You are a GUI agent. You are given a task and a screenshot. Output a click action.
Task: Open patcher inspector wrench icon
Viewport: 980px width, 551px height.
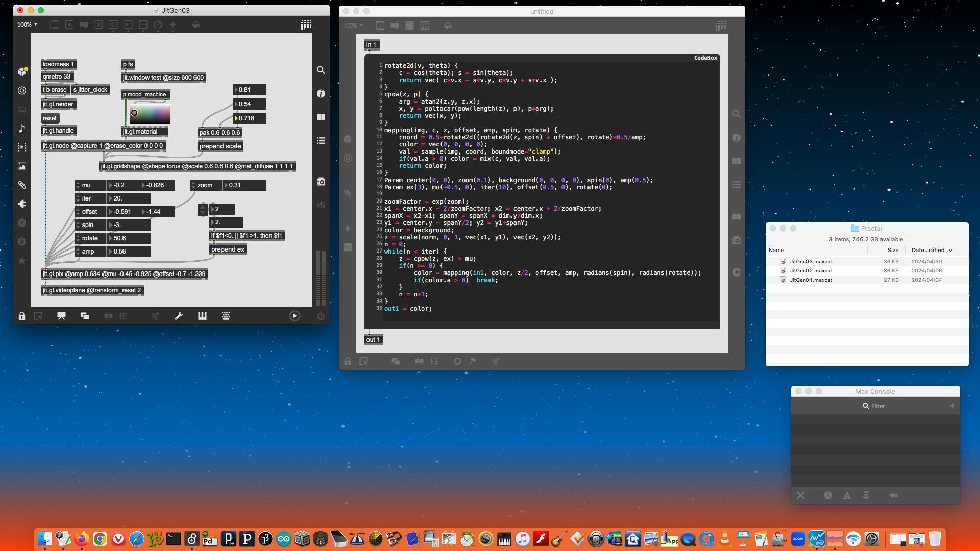pyautogui.click(x=179, y=316)
